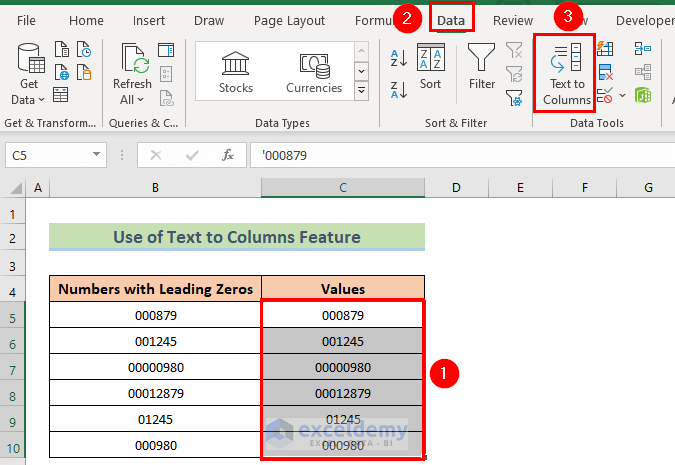Click cell B9 containing 01245

(x=155, y=419)
